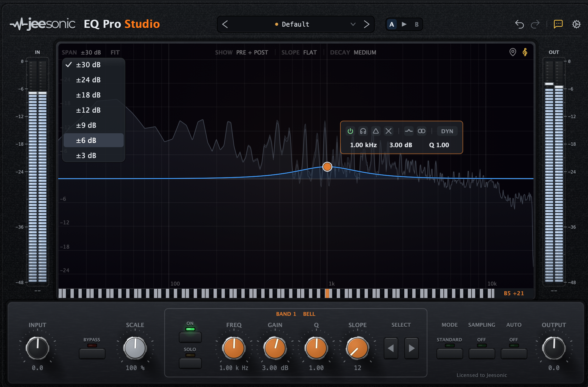
Task: Toggle the MODE STANDARD button
Action: coord(449,353)
